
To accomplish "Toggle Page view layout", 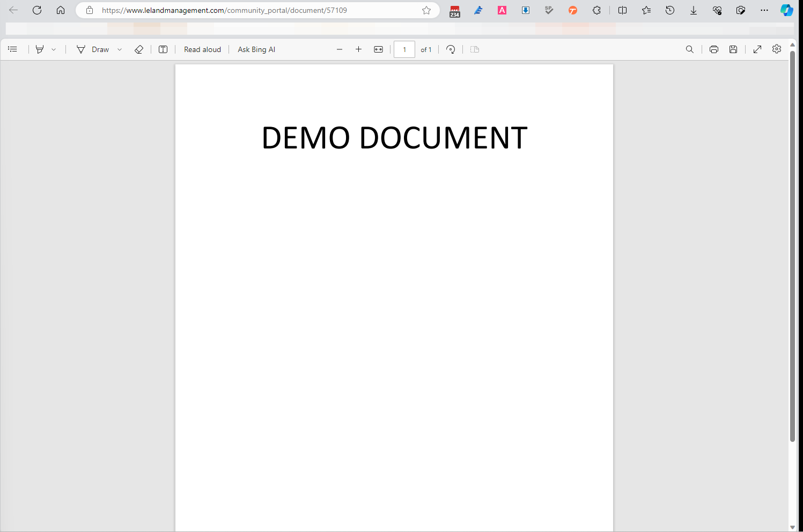I will 475,49.
